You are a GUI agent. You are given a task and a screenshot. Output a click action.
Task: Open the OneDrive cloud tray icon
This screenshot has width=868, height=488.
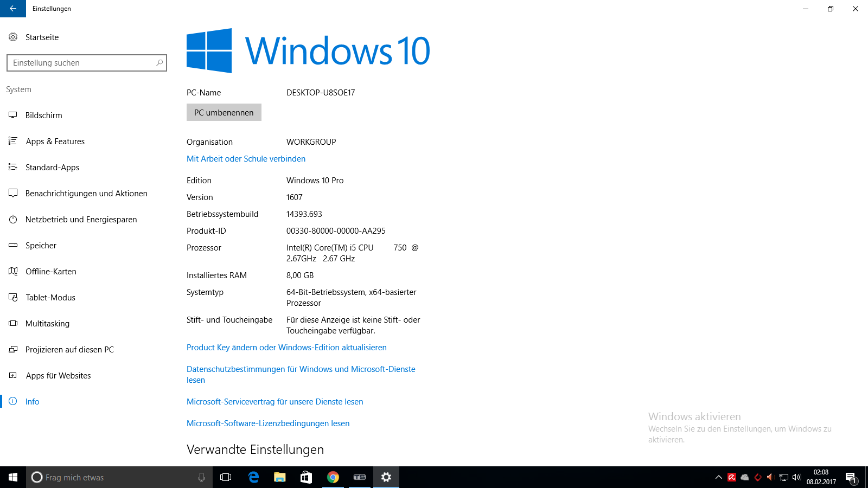tap(745, 477)
